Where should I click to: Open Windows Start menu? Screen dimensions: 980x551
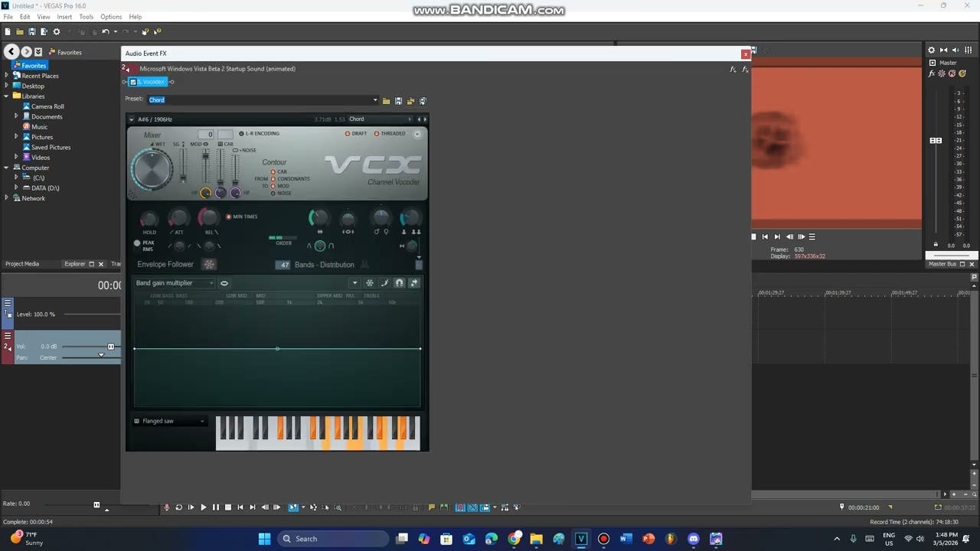point(264,539)
